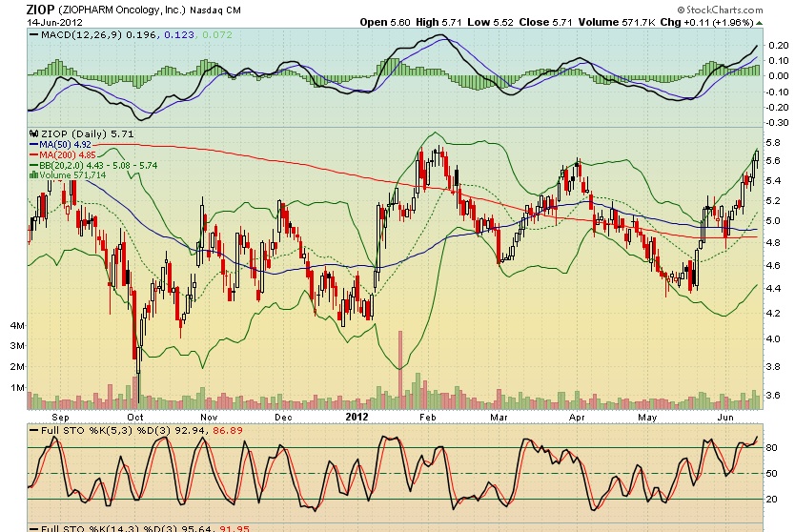Click the -0.30 MACD scale label

[x=777, y=123]
